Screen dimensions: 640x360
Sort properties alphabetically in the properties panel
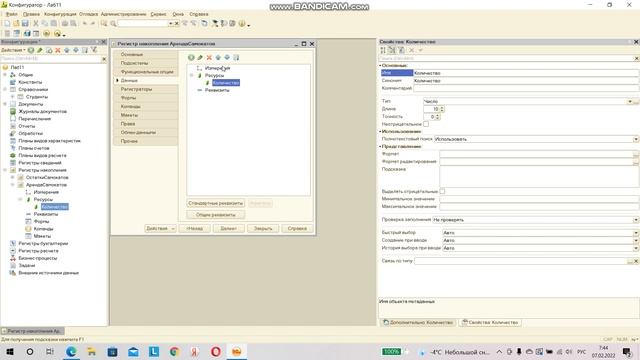[x=383, y=50]
